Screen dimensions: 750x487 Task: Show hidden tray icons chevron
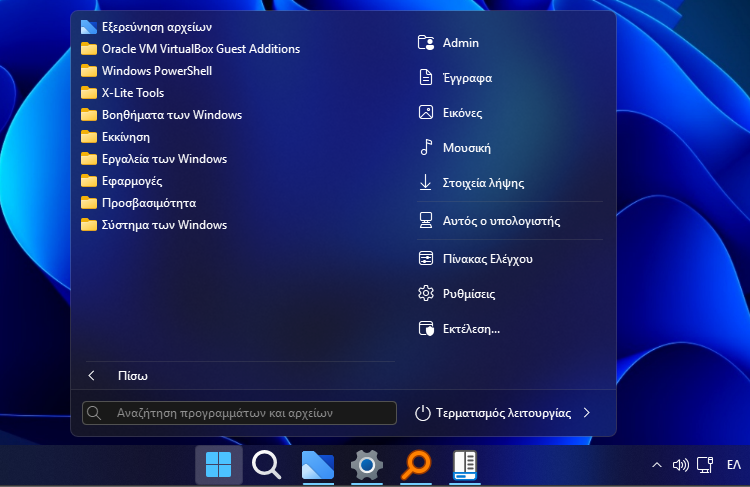[657, 465]
